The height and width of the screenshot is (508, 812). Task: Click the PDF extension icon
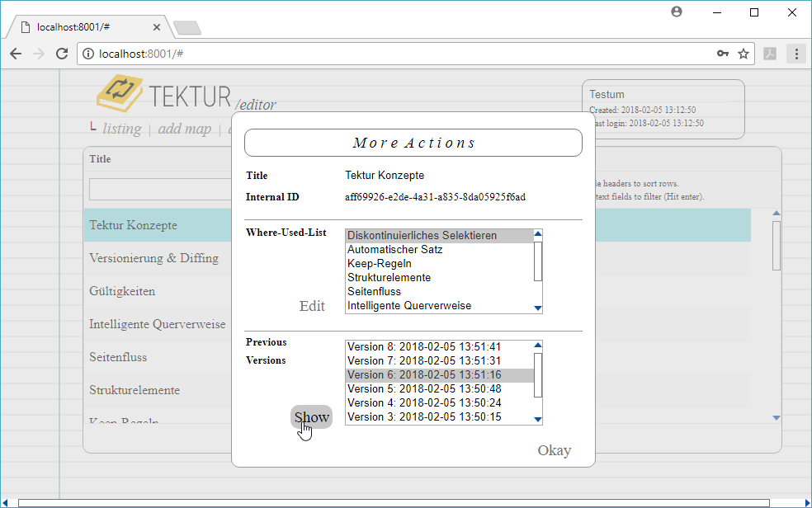[770, 54]
